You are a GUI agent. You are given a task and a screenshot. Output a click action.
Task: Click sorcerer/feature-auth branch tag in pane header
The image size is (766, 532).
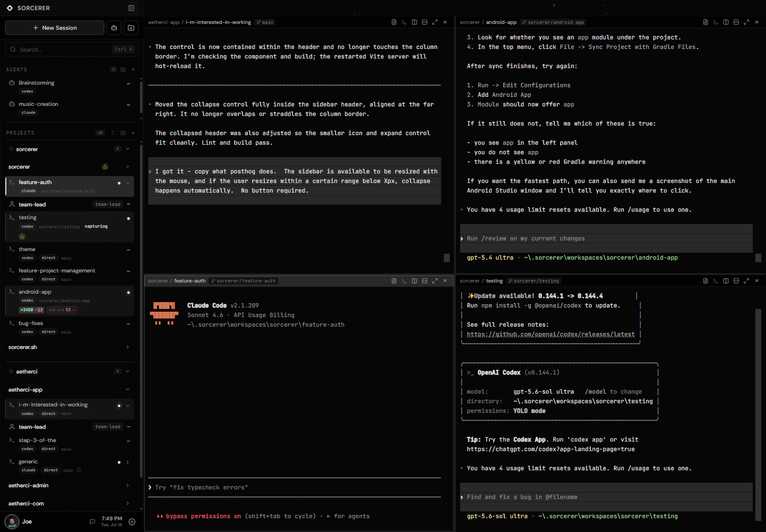point(244,281)
